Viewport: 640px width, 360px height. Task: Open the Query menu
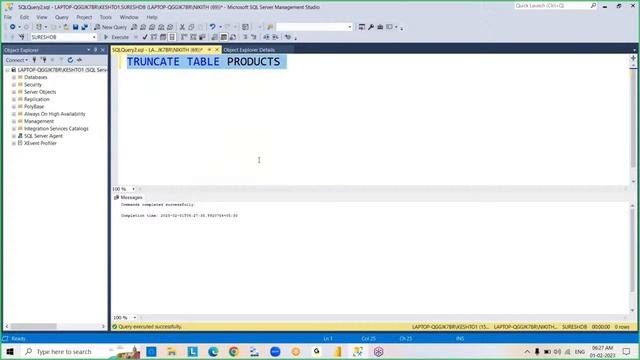tap(62, 17)
